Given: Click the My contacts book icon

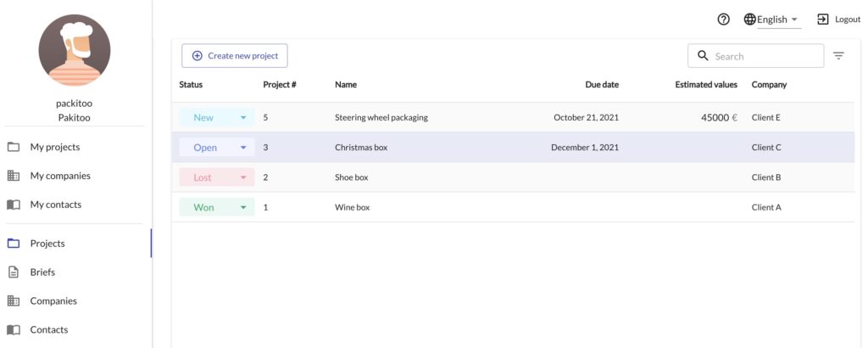Looking at the screenshot, I should pos(14,205).
